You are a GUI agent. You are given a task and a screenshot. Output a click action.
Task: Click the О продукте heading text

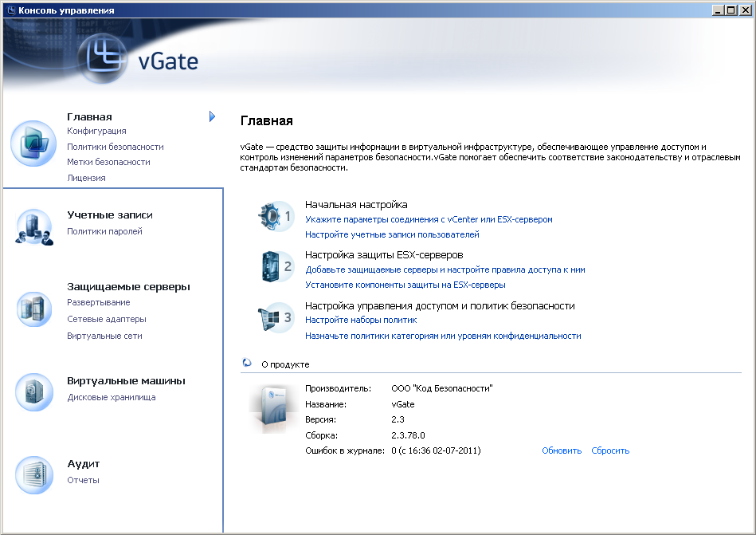click(285, 364)
